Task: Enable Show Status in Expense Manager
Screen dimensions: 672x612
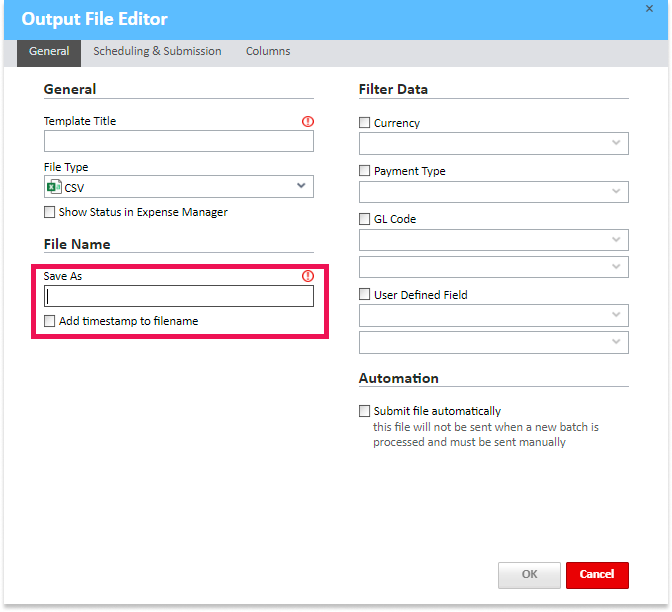Action: click(50, 212)
